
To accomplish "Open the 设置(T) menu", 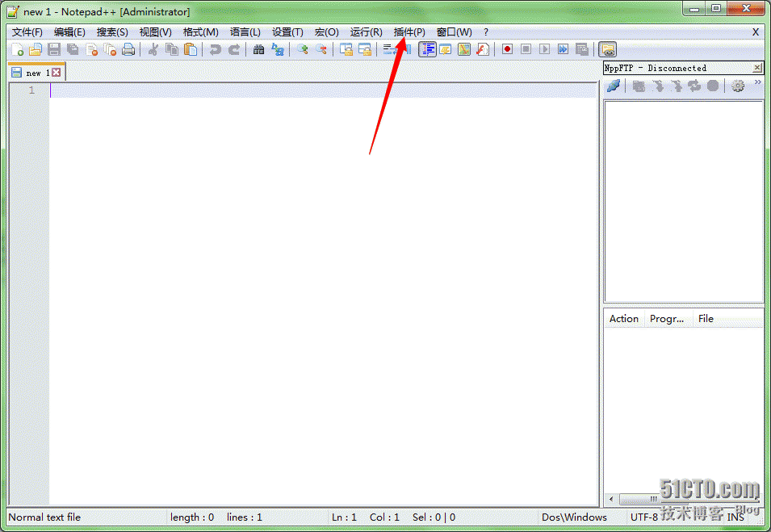I will click(287, 32).
